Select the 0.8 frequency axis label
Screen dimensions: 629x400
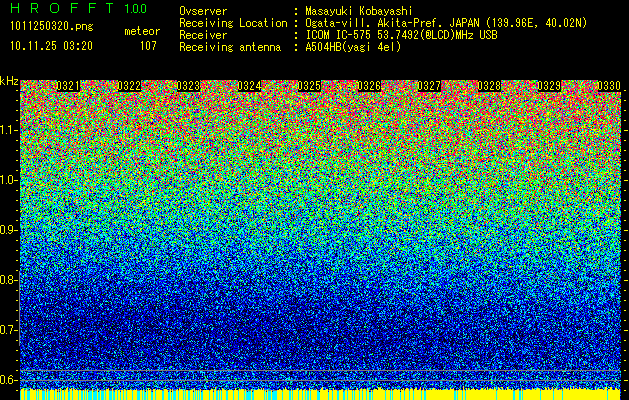(9, 280)
